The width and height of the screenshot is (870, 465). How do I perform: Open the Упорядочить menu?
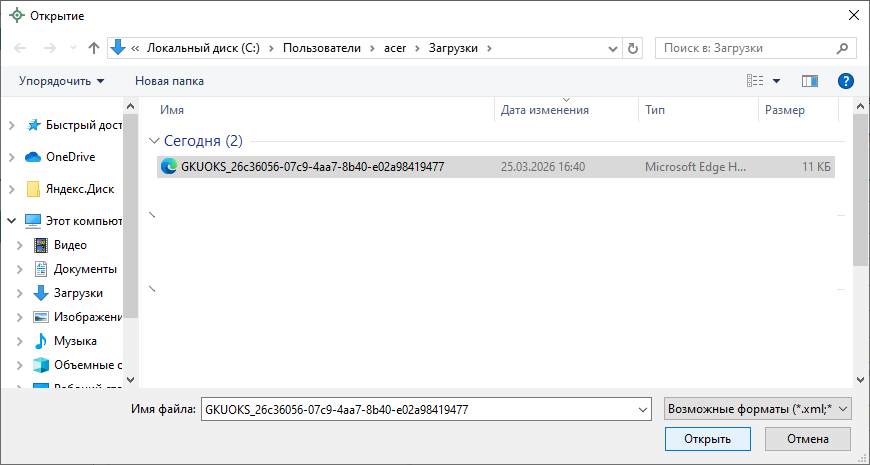coord(61,81)
